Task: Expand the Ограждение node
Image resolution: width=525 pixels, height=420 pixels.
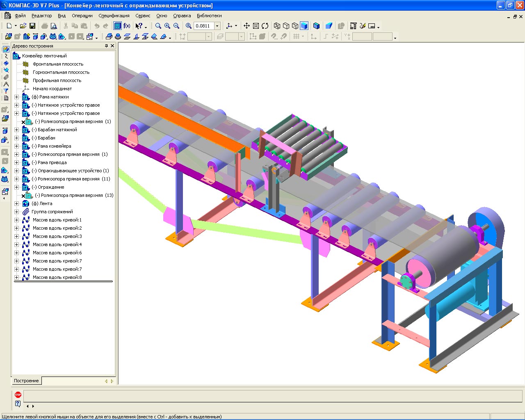Action: [x=17, y=187]
